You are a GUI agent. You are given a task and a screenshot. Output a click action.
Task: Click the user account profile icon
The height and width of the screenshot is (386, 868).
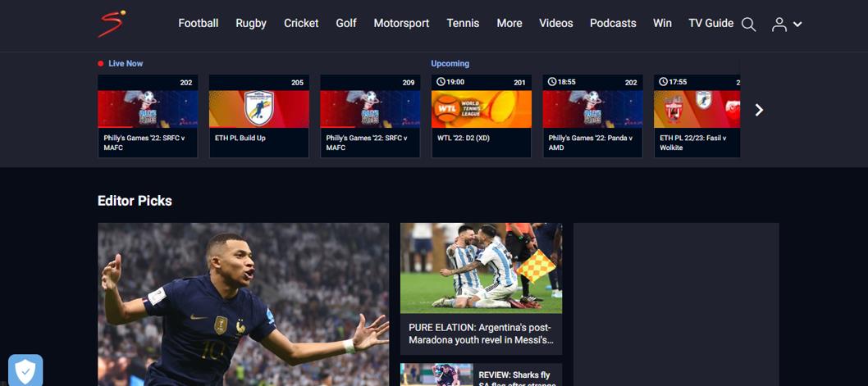[779, 25]
